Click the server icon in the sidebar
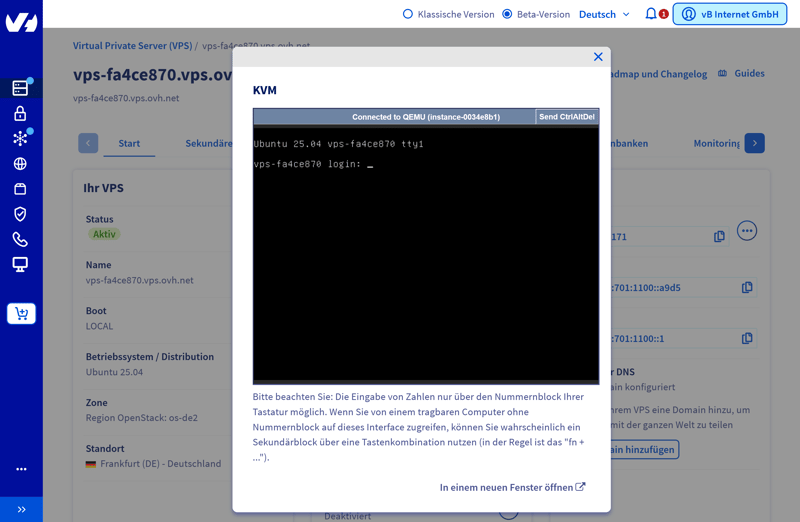800x522 pixels. tap(20, 88)
